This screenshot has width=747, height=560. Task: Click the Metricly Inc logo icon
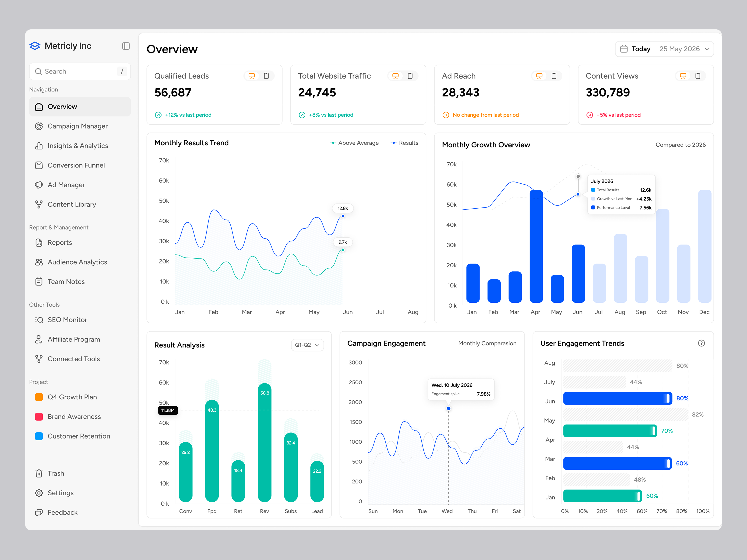coord(35,46)
